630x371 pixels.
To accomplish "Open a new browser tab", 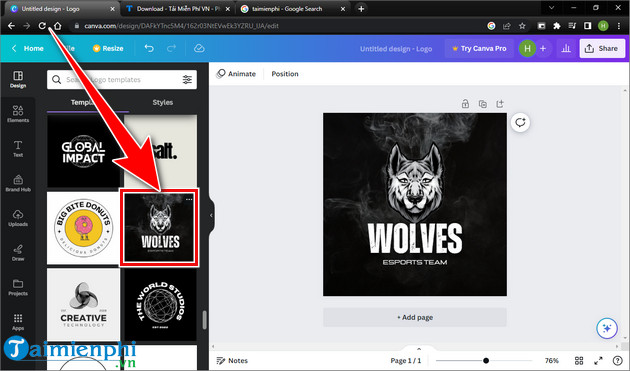I will [x=361, y=8].
